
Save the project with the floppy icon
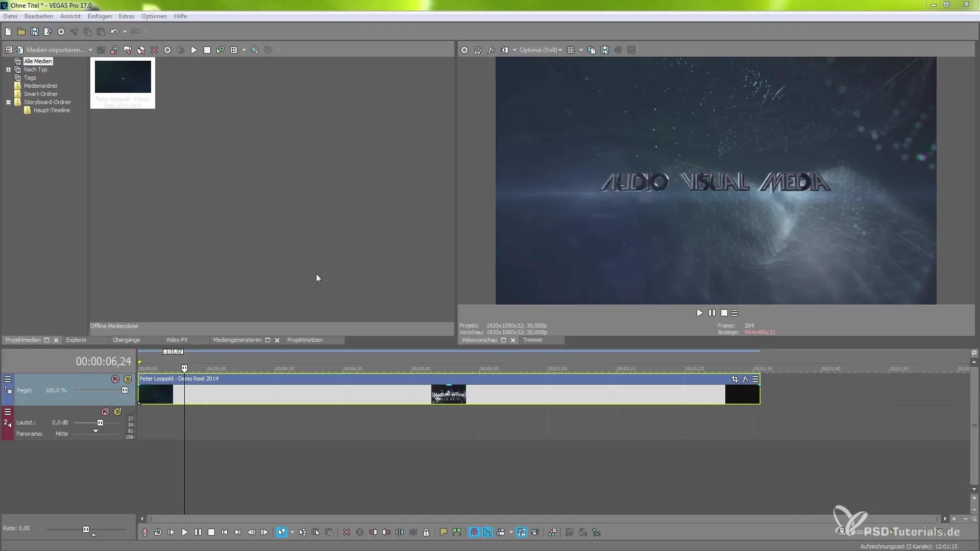pyautogui.click(x=35, y=32)
